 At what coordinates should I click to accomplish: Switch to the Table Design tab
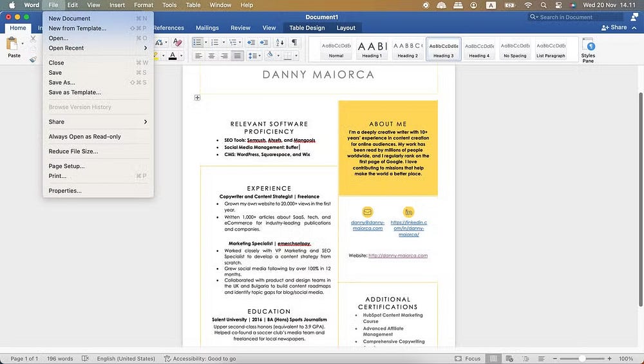click(307, 28)
